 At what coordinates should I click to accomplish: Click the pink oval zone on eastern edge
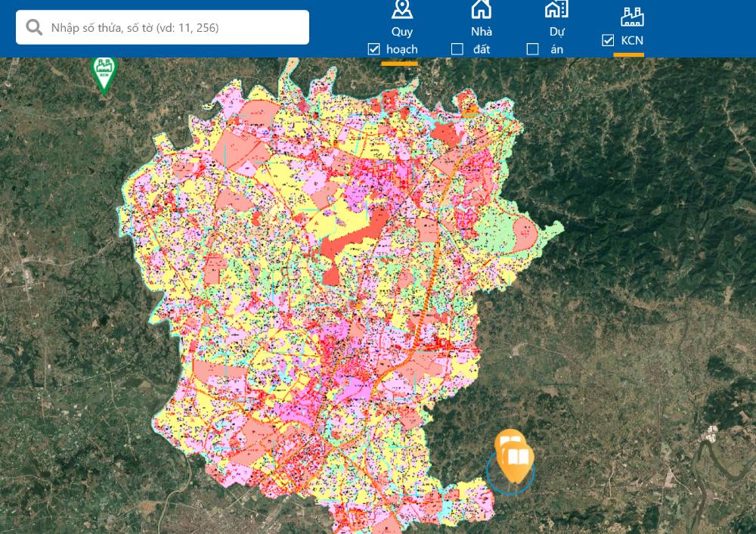524,232
